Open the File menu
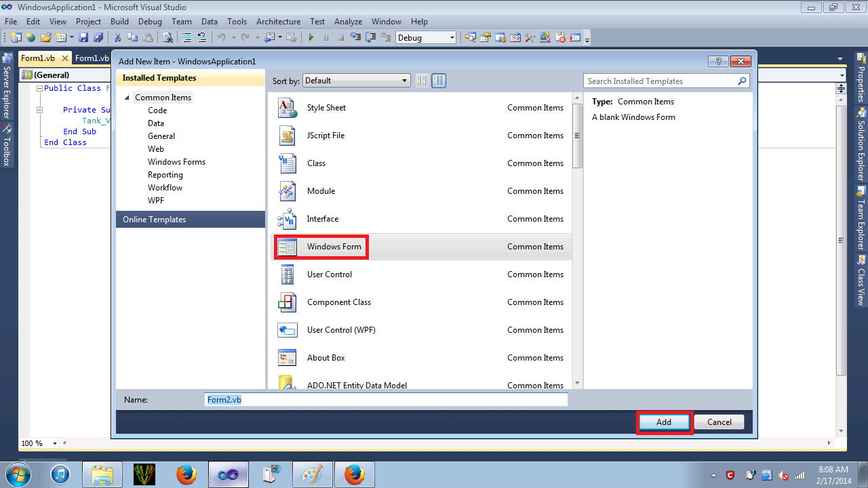This screenshot has width=868, height=488. [x=11, y=22]
